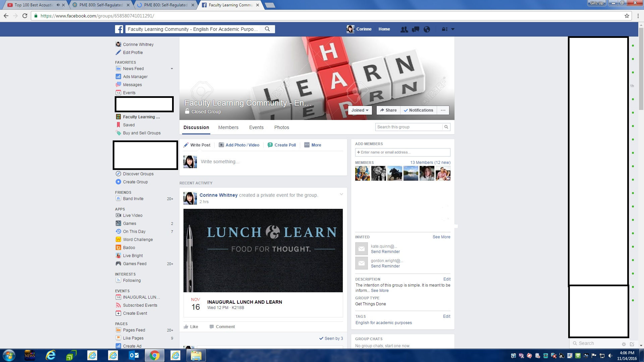Click the search icon in group search box
Image resolution: width=644 pixels, height=362 pixels.
tap(446, 127)
